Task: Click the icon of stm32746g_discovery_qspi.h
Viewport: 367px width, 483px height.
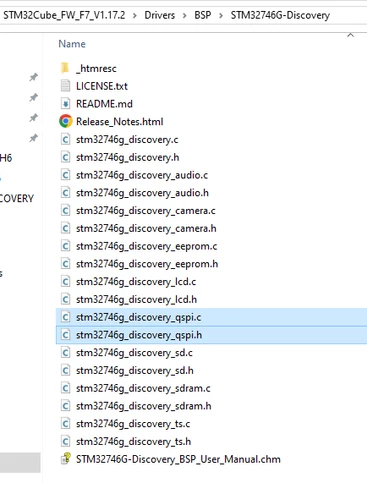Action: click(x=65, y=335)
